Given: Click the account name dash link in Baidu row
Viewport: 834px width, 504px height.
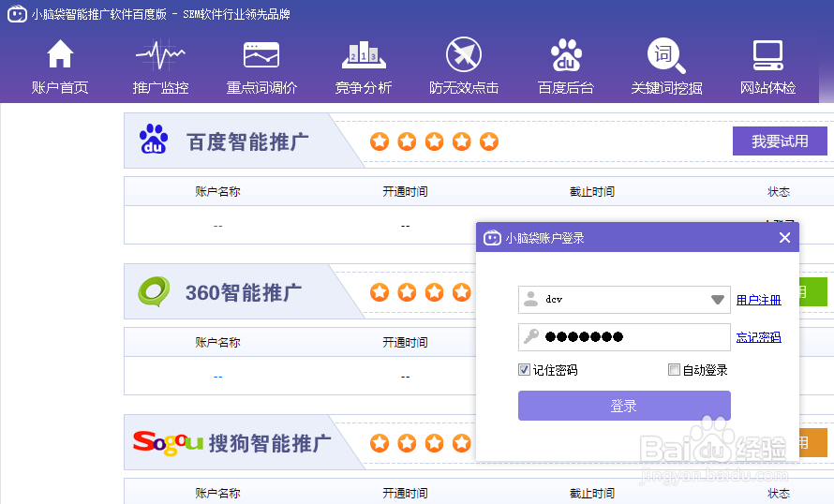Looking at the screenshot, I should point(217,226).
